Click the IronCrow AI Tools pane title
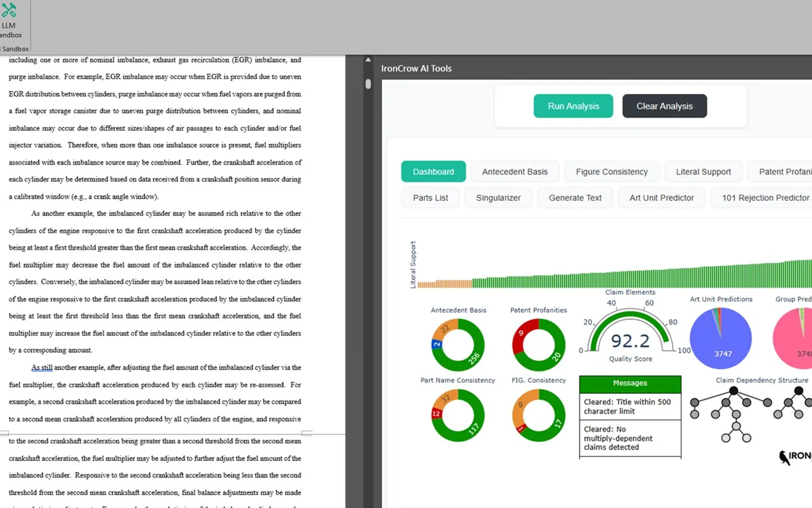This screenshot has width=812, height=508. click(x=416, y=69)
